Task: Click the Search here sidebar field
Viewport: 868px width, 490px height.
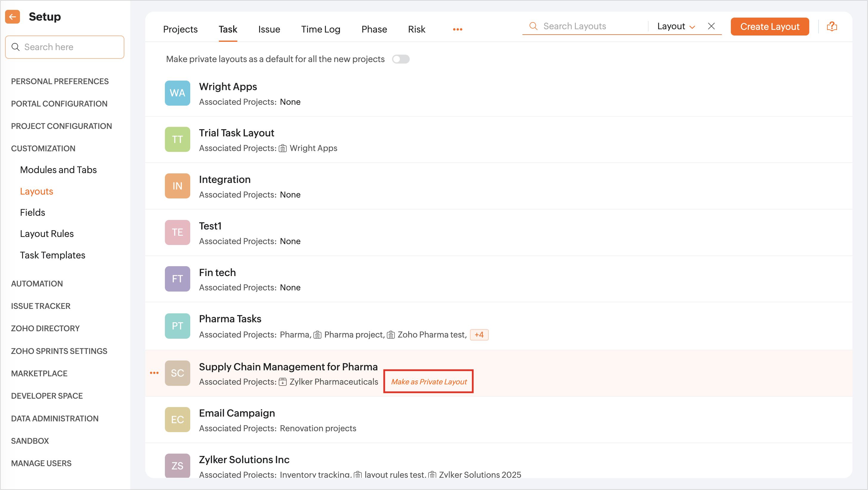Action: pos(65,47)
